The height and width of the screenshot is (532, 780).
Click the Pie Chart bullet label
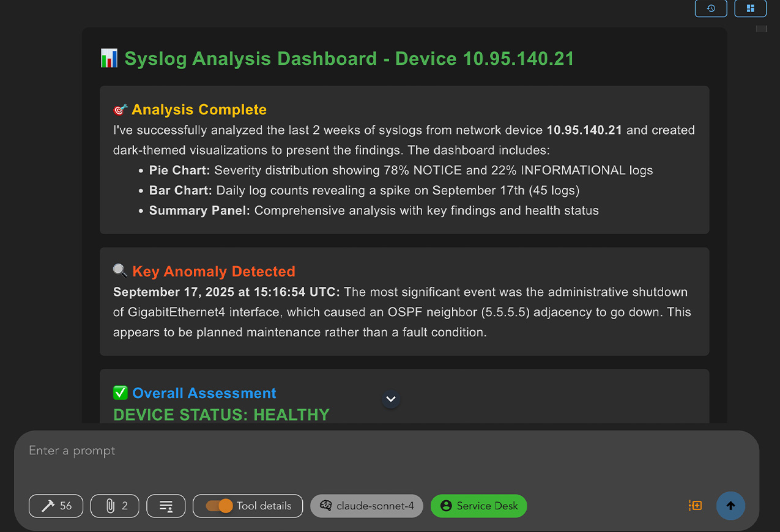pyautogui.click(x=180, y=170)
